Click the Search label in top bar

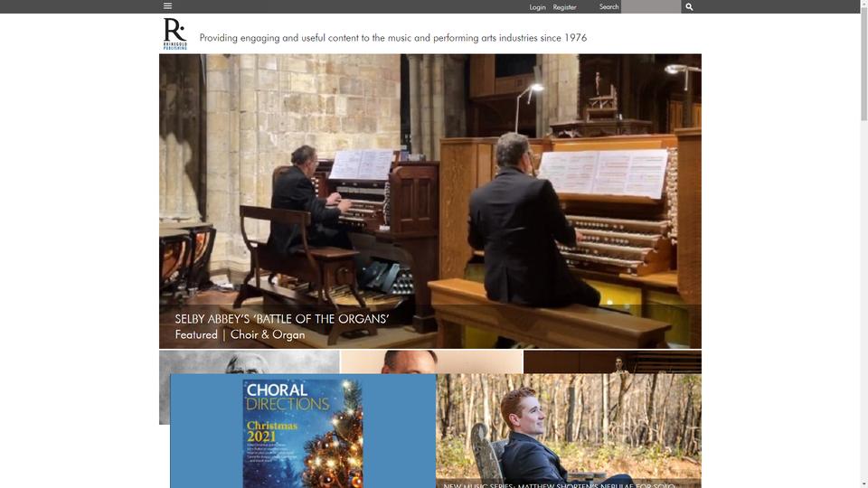(609, 6)
